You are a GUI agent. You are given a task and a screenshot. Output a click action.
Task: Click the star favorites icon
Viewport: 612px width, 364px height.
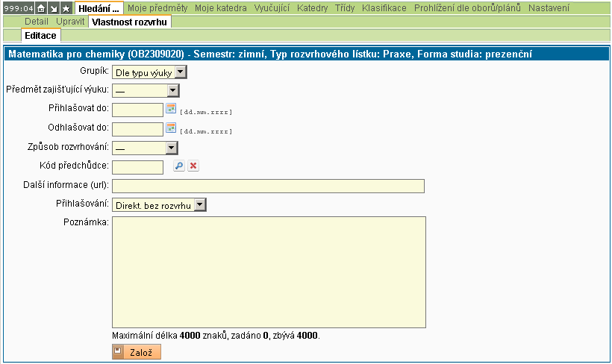tap(66, 8)
